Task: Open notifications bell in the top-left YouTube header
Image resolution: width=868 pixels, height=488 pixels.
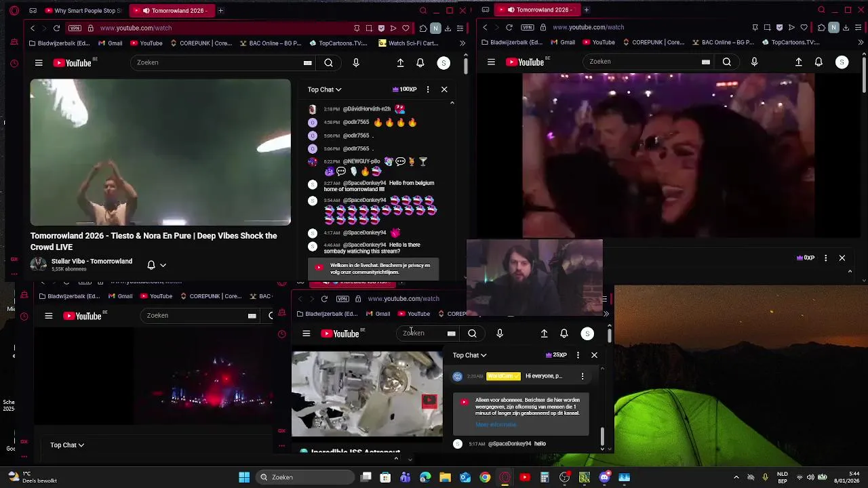Action: pos(420,63)
